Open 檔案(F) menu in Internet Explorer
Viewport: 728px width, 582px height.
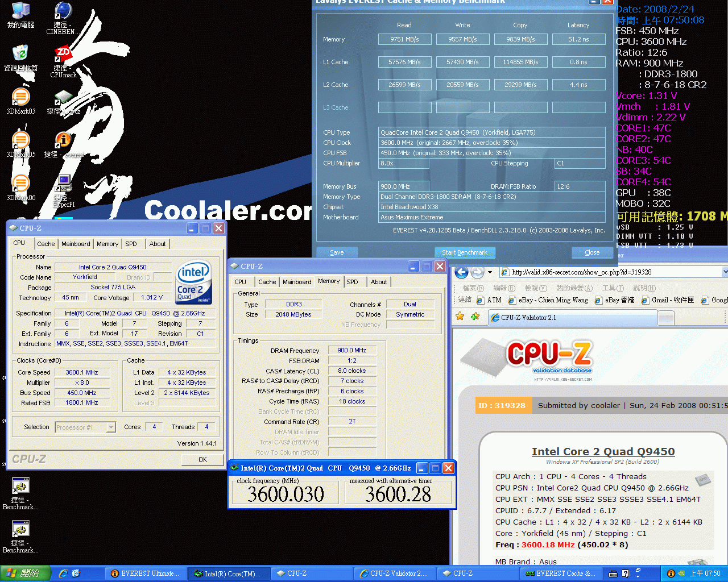pyautogui.click(x=473, y=288)
